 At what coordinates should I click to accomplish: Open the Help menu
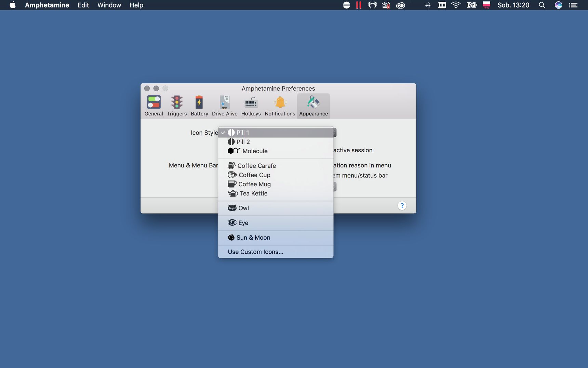[136, 5]
